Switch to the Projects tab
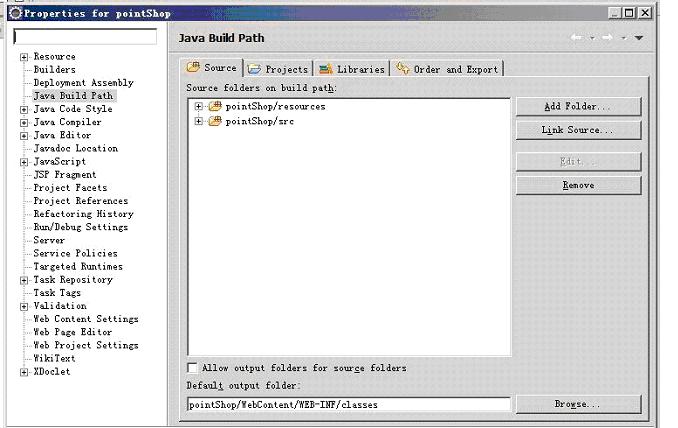The image size is (678, 428). pos(278,69)
